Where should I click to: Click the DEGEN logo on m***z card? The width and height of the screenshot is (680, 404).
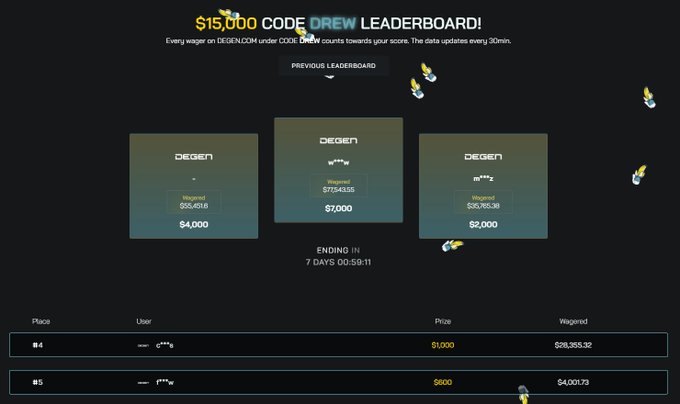483,156
